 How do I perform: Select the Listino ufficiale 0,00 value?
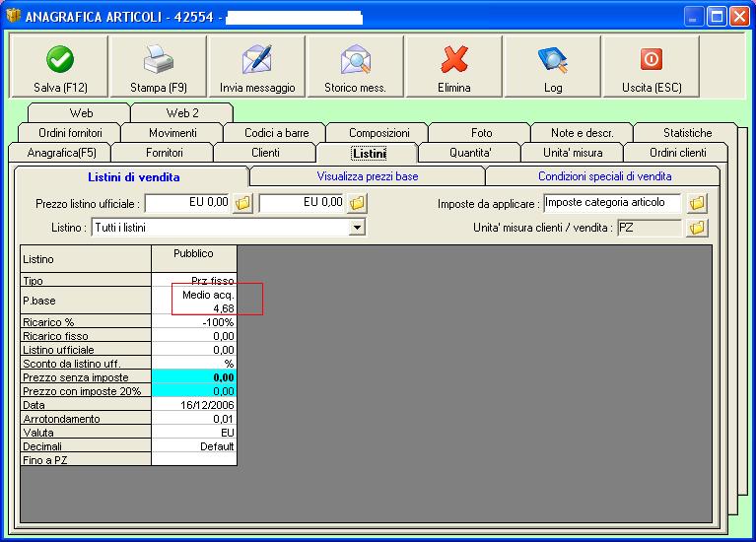click(194, 350)
